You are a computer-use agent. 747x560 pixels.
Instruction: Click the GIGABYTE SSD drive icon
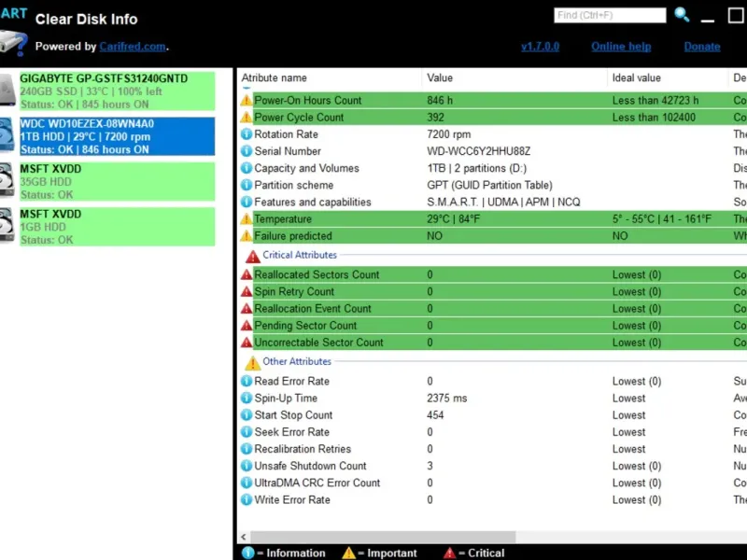7,91
